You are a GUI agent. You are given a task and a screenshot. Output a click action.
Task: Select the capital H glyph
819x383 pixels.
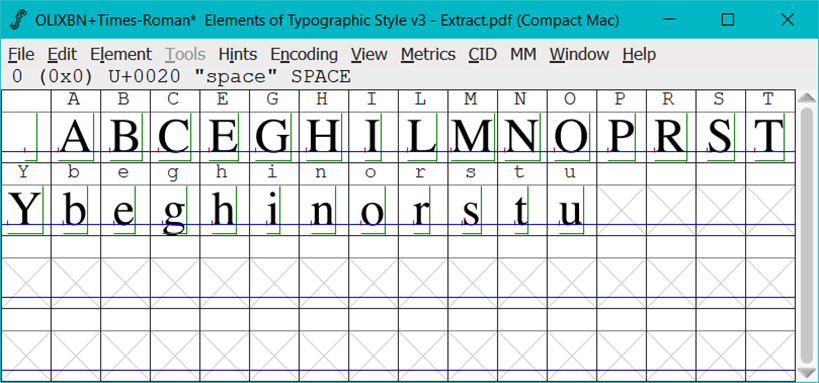(324, 137)
